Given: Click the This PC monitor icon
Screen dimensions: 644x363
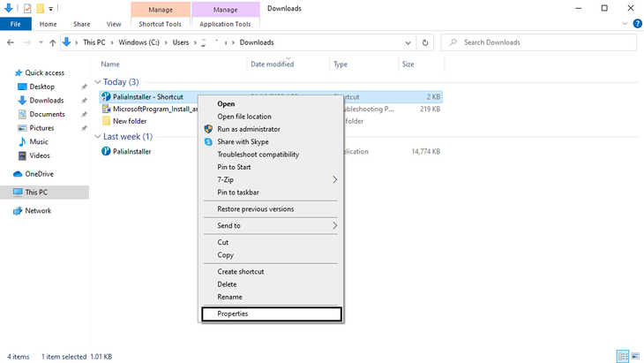Looking at the screenshot, I should (18, 192).
